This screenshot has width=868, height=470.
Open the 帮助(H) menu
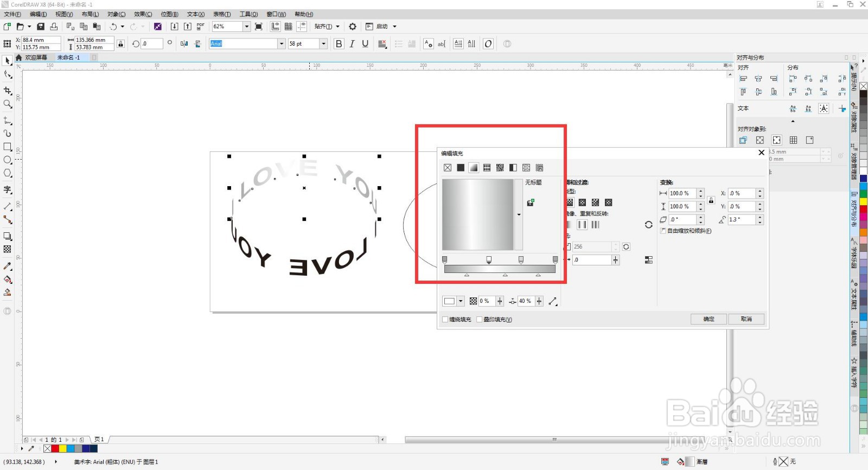point(304,14)
